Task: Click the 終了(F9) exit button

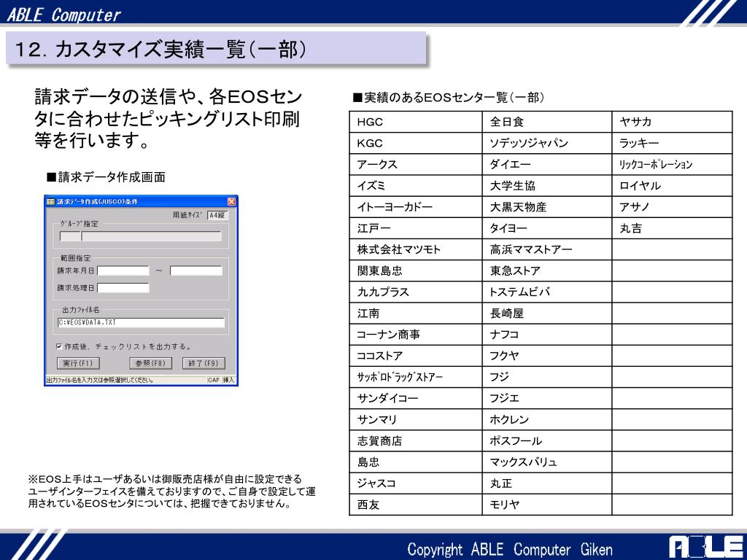Action: pyautogui.click(x=204, y=363)
